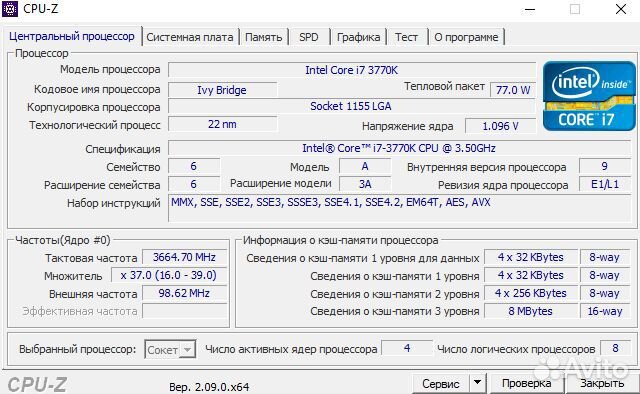Click the Семейство value 6
640x394 pixels.
194,167
